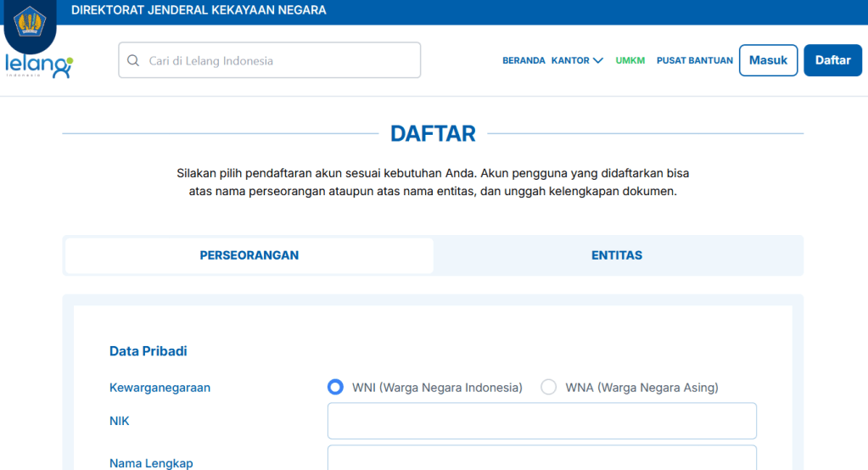Screen dimensions: 868x470
Task: Switch to the ENTITAS tab
Action: click(x=617, y=255)
